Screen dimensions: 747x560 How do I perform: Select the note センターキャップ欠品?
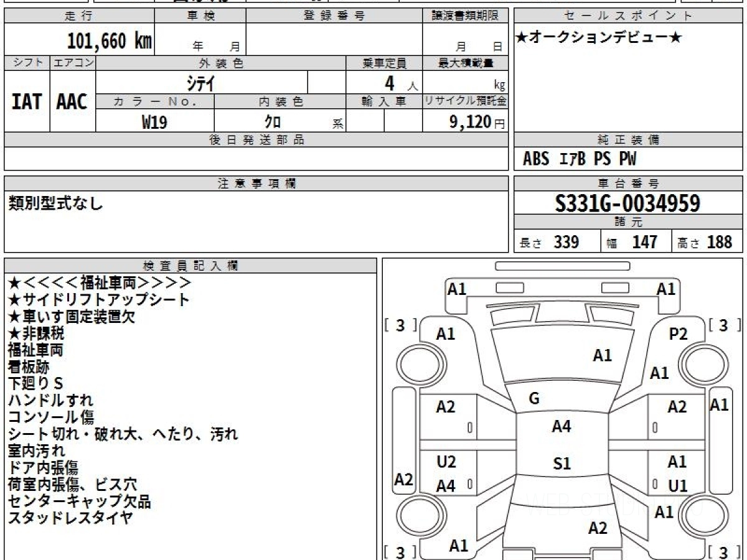tap(80, 501)
